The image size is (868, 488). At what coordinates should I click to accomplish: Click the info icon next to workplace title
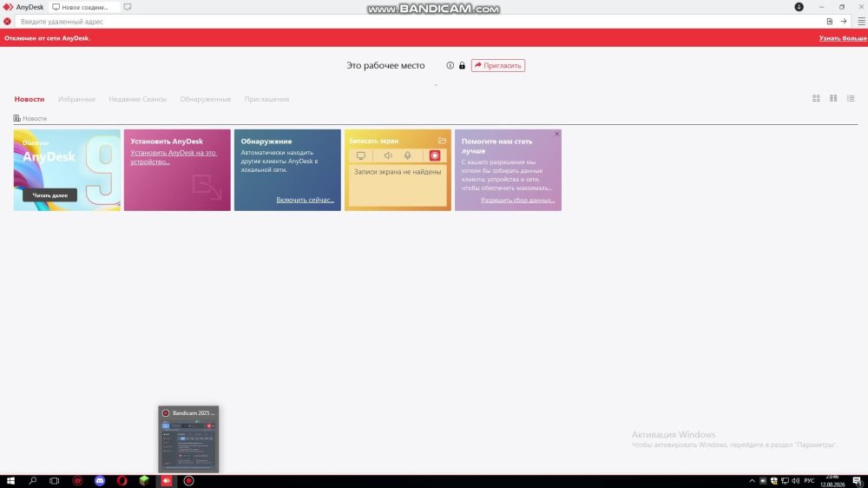coord(450,65)
